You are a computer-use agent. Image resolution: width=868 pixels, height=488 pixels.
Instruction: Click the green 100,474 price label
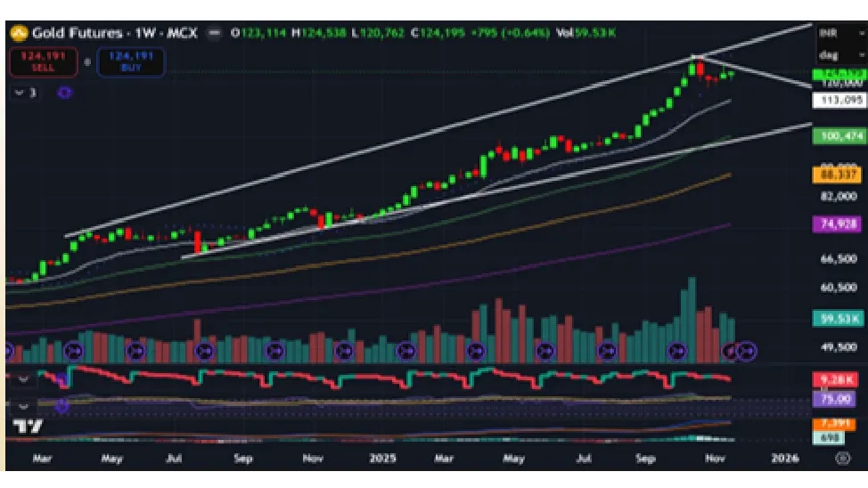[x=839, y=135]
